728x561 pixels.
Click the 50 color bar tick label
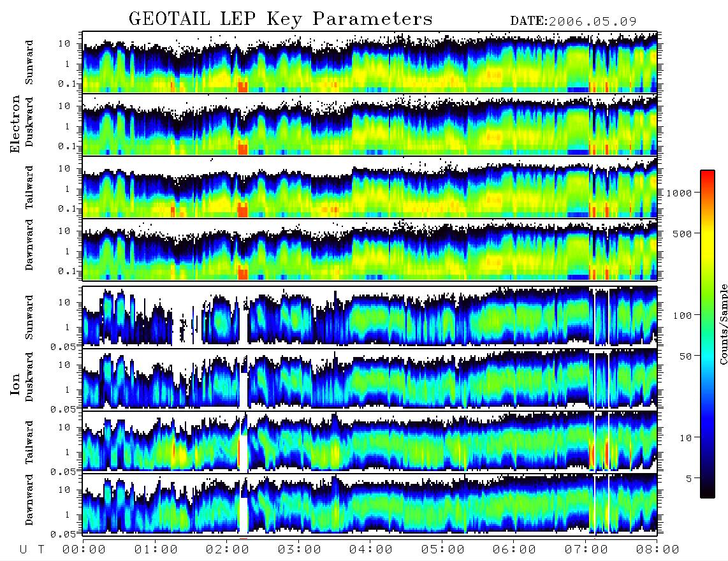click(685, 356)
